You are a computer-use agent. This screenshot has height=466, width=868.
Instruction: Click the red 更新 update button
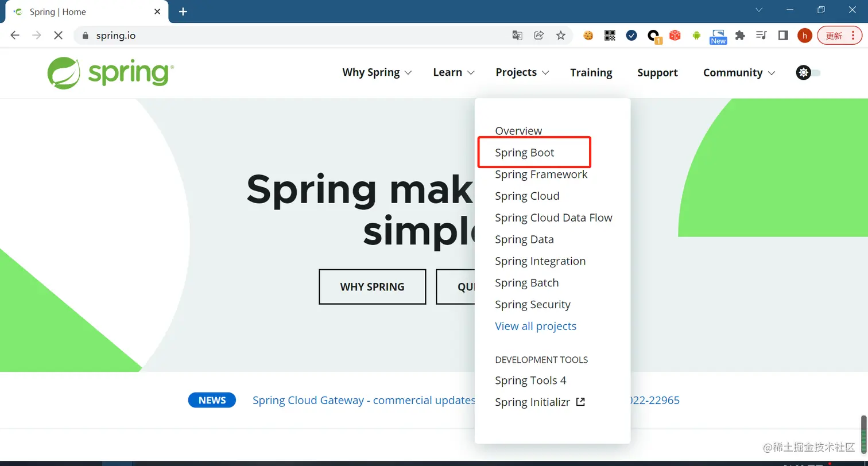(x=839, y=36)
